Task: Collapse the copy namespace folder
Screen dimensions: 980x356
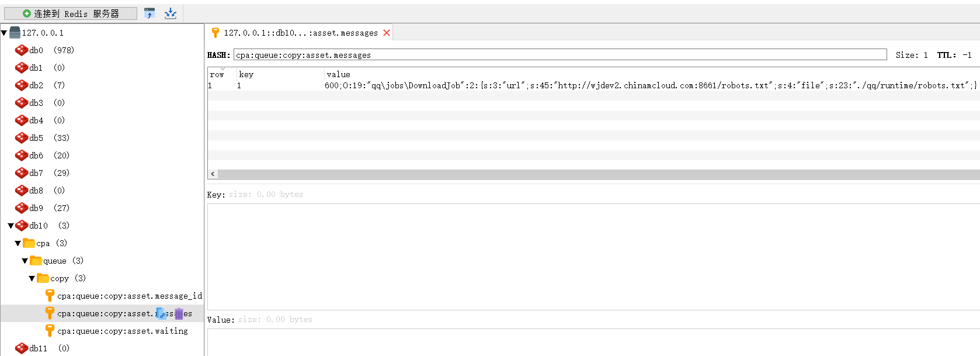Action: [32, 278]
